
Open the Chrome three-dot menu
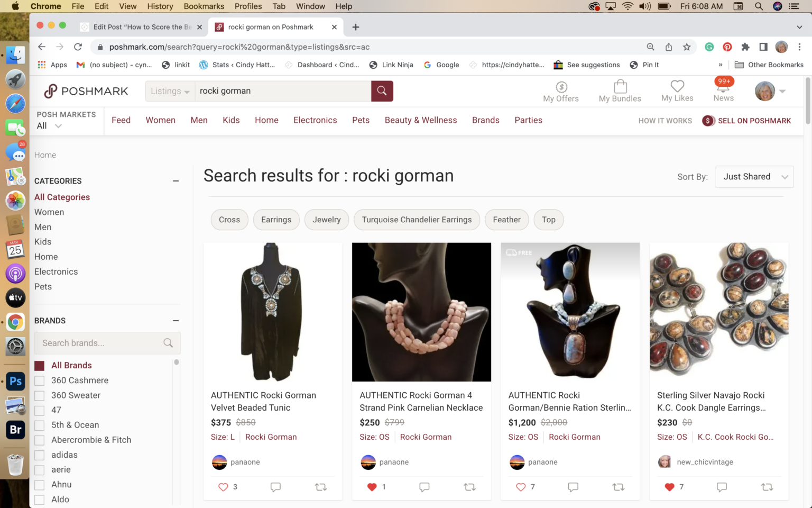(x=799, y=47)
